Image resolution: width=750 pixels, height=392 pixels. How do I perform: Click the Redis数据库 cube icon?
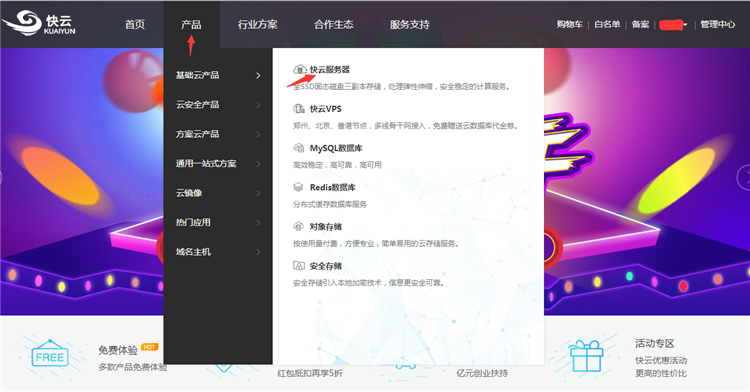(298, 187)
